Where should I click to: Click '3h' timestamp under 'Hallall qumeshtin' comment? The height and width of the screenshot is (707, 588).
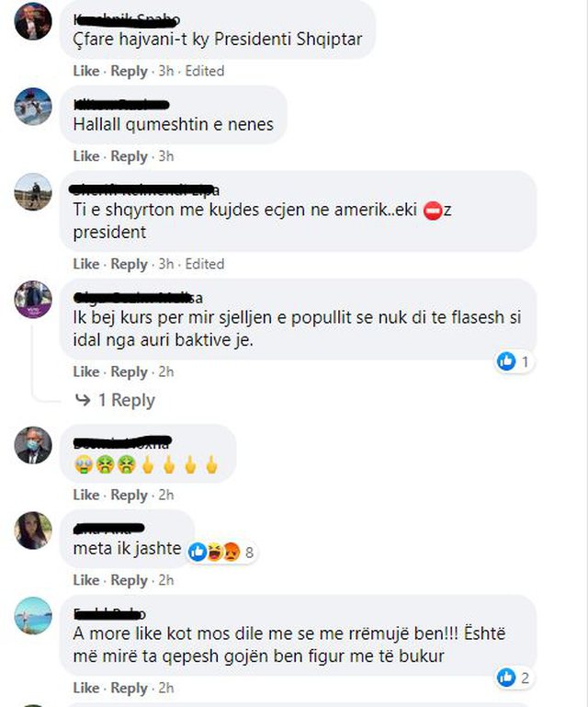click(165, 156)
